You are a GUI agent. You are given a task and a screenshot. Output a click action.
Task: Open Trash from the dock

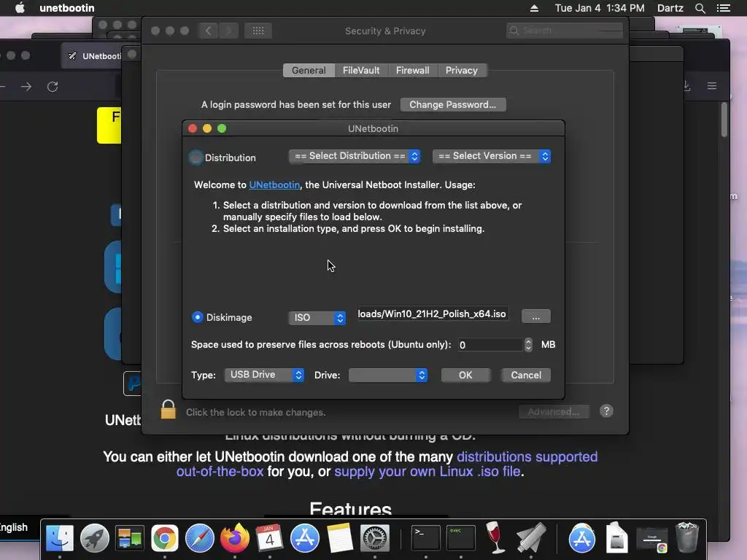[x=686, y=538]
